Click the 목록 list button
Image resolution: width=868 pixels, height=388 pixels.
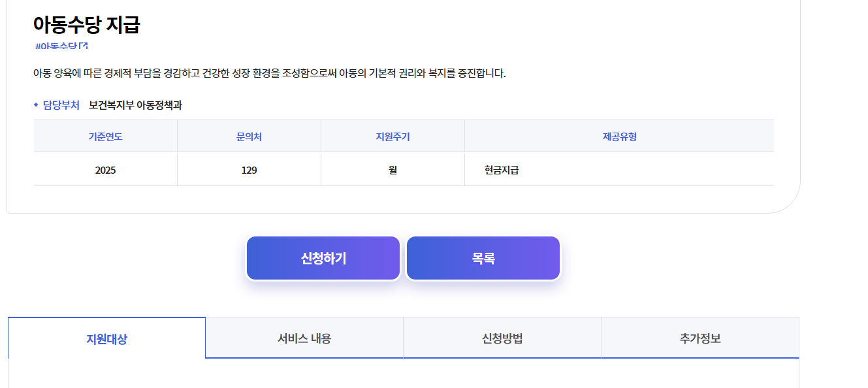(483, 257)
